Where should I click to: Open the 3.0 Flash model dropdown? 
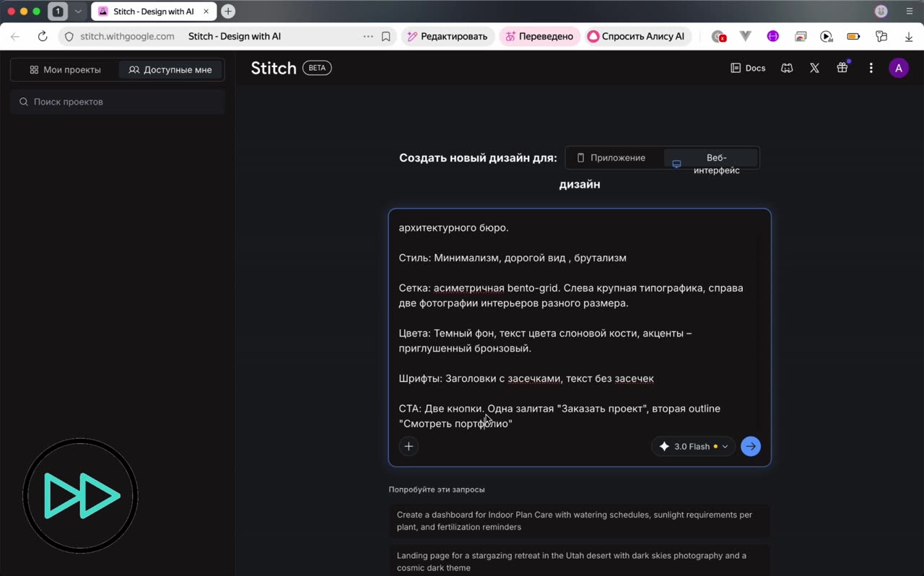[x=693, y=446]
